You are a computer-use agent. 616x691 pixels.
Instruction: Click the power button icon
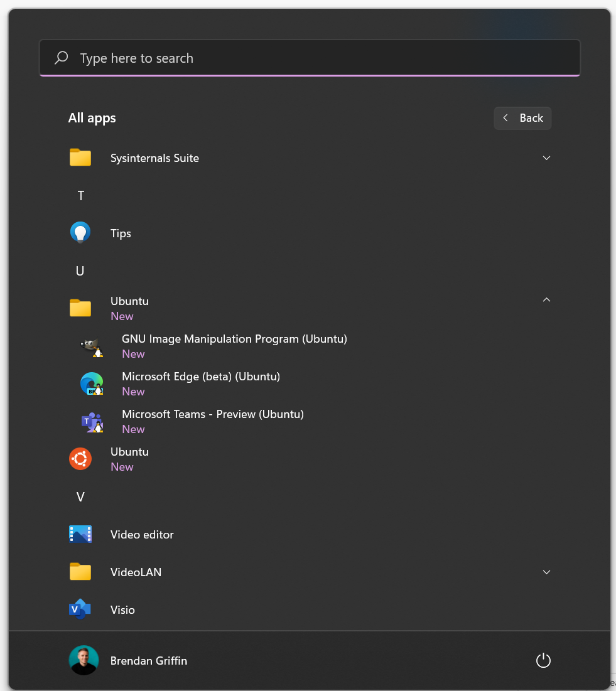(543, 660)
